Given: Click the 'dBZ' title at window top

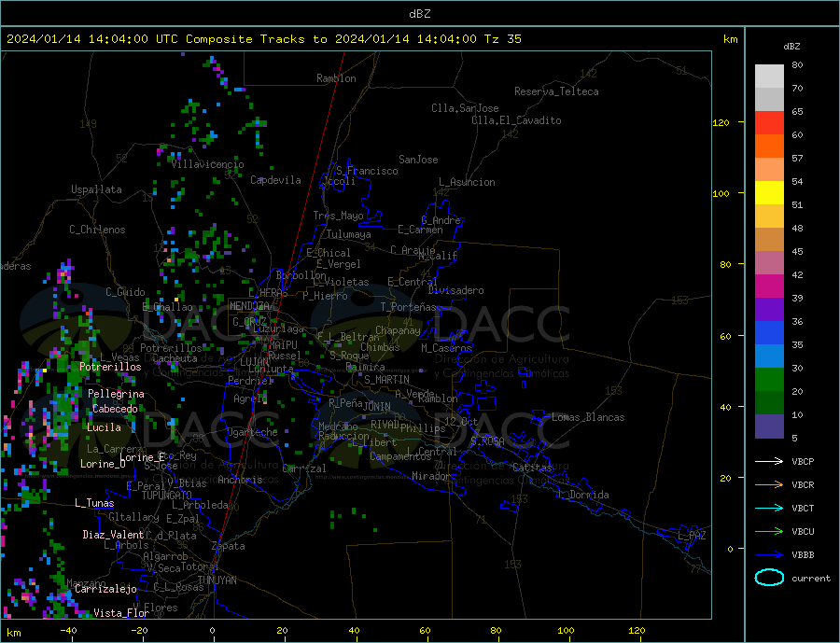Looking at the screenshot, I should tap(419, 14).
